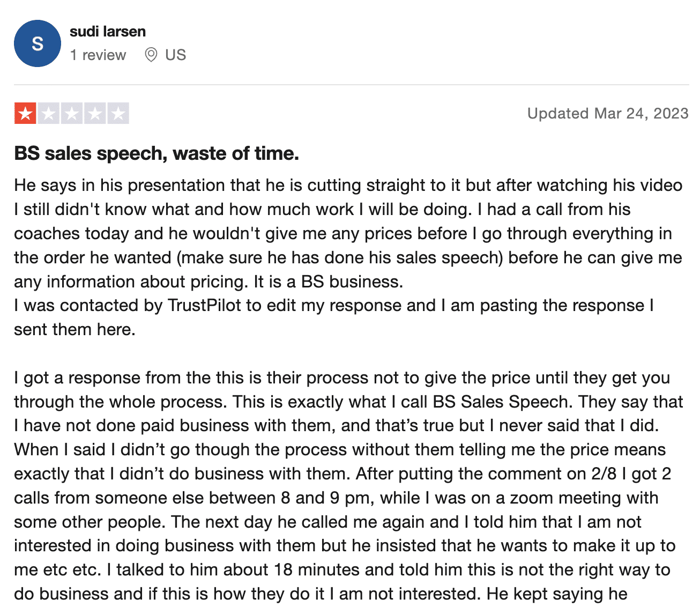Select the "US" country label
Screen dimensions: 700x606
175,55
